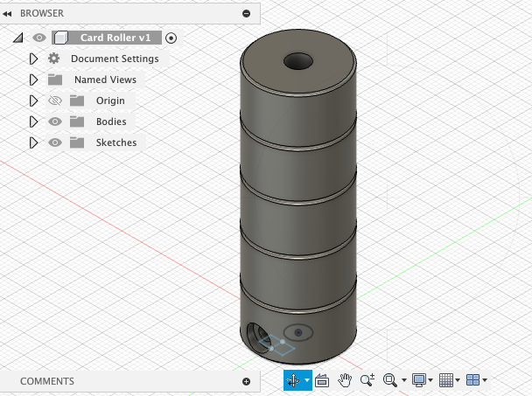Activate Card Roller v1 component radio button
The height and width of the screenshot is (396, 532).
[x=171, y=38]
